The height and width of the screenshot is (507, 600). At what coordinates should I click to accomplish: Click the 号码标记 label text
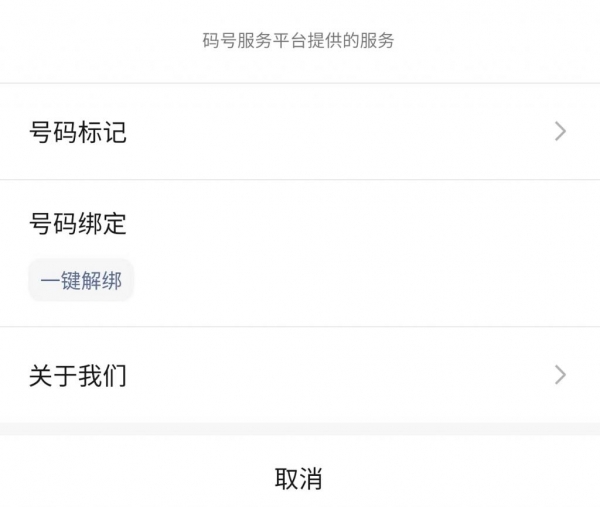pyautogui.click(x=78, y=132)
